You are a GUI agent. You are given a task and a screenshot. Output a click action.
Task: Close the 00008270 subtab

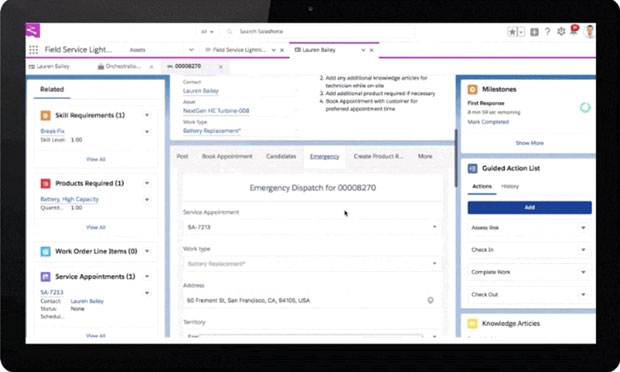[221, 67]
